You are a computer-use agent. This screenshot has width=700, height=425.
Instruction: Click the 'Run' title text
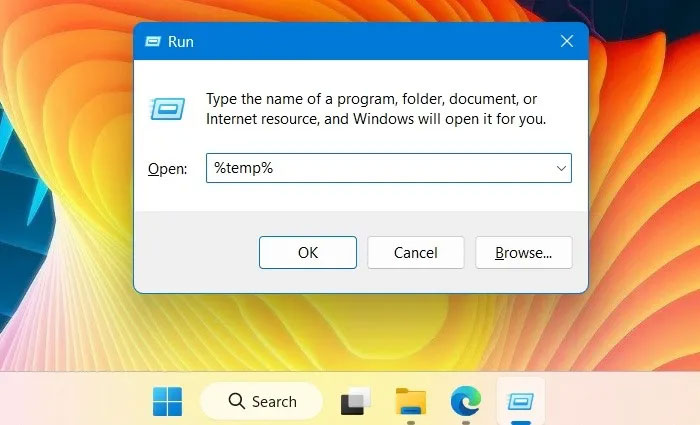coord(181,42)
